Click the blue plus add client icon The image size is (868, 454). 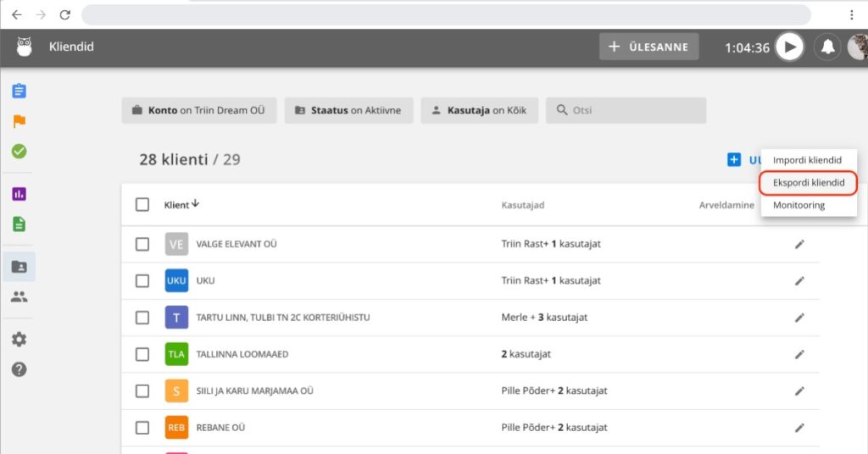(733, 160)
